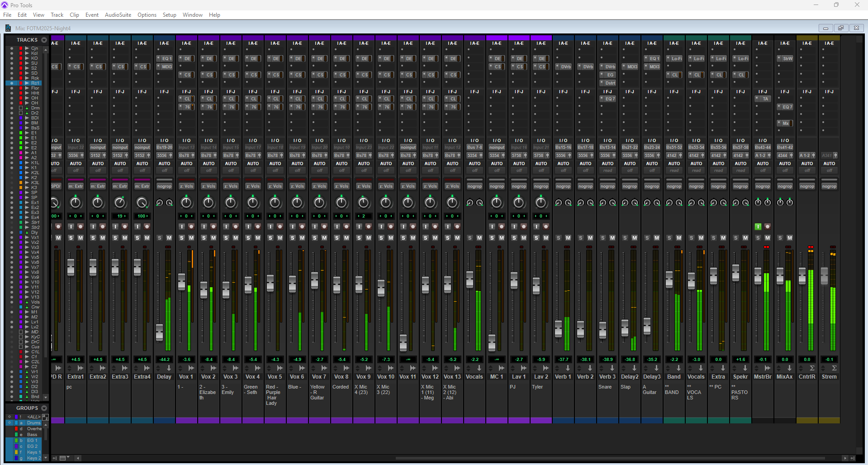Click the pan knob on Extra2 channel

98,203
